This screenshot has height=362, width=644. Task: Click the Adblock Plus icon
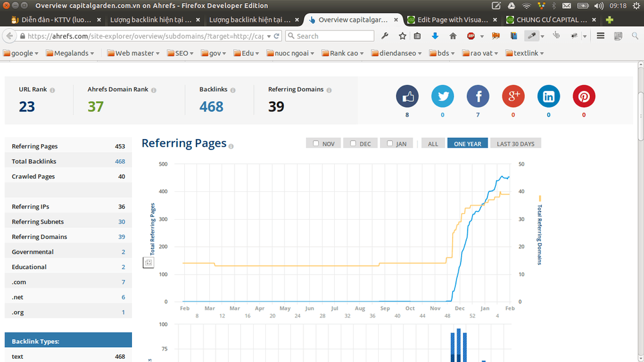click(x=471, y=36)
